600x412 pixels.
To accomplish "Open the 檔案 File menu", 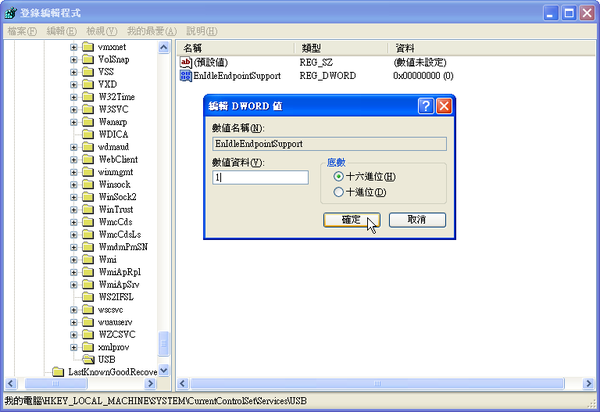I will tap(22, 31).
